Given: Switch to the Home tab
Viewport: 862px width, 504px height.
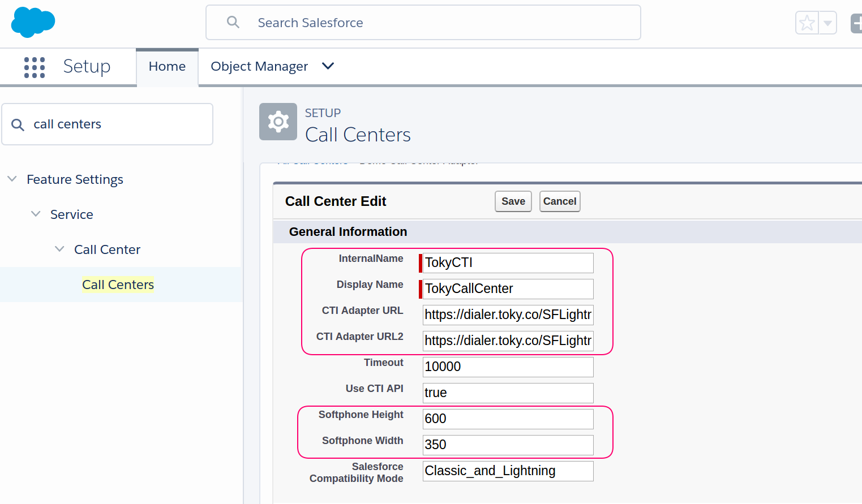Looking at the screenshot, I should [x=167, y=67].
